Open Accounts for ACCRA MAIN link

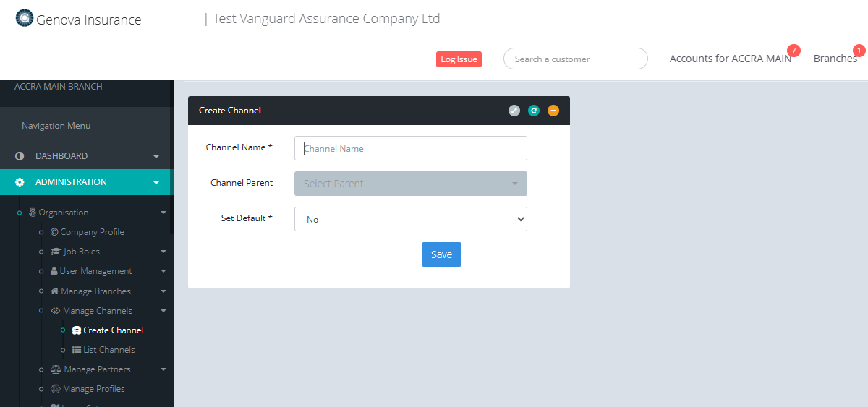[x=730, y=59]
